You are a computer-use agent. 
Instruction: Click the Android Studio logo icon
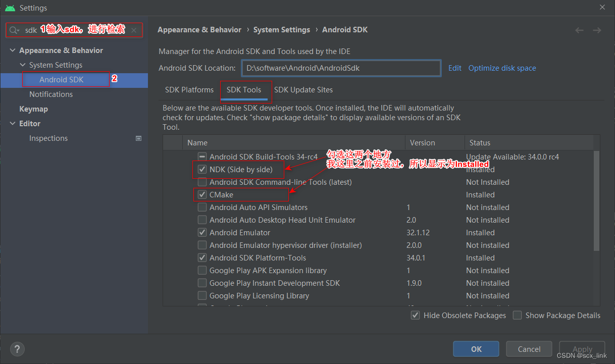(x=10, y=8)
